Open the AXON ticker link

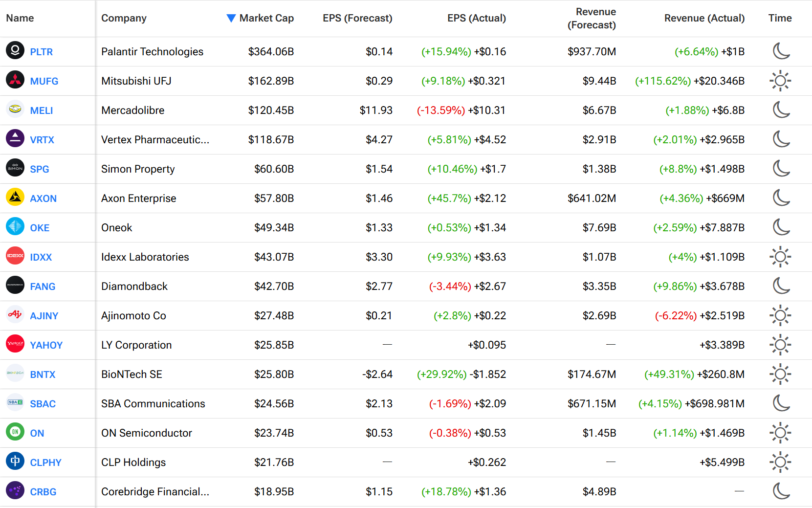[x=44, y=199]
